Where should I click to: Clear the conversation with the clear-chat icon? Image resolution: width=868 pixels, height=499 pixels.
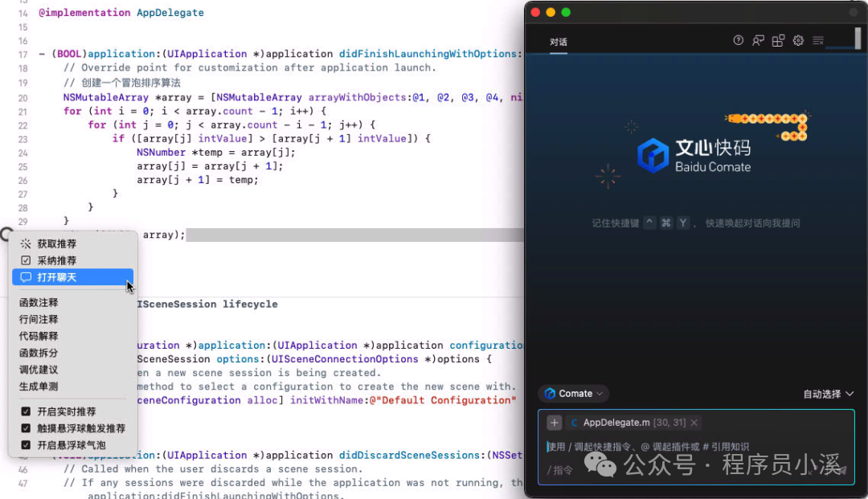tap(820, 40)
